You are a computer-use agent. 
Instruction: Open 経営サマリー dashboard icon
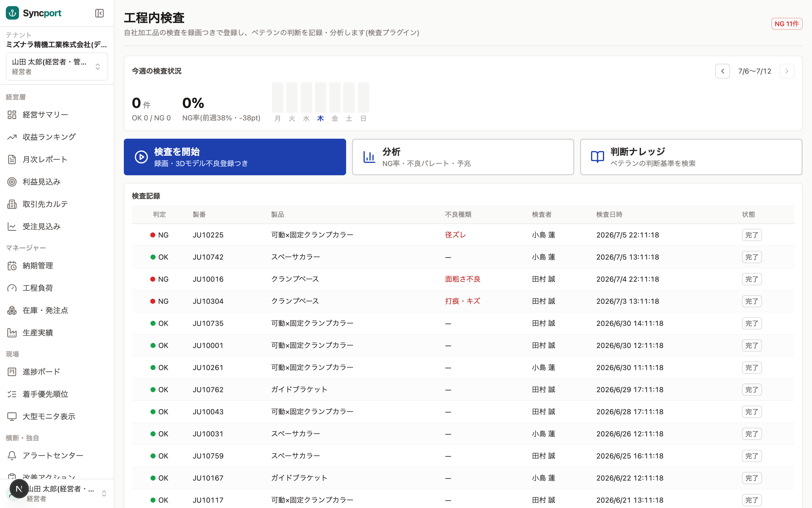click(12, 115)
